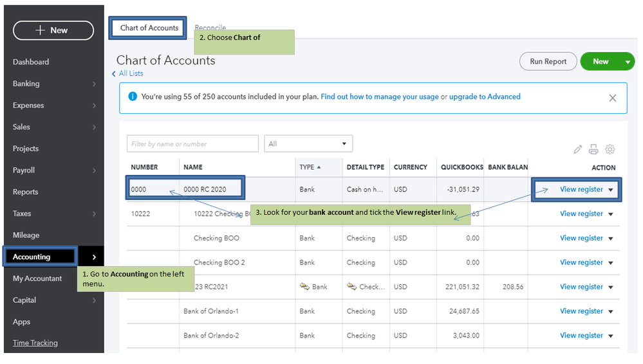Go back via the All Lists link
The image size is (643, 364).
tap(130, 73)
